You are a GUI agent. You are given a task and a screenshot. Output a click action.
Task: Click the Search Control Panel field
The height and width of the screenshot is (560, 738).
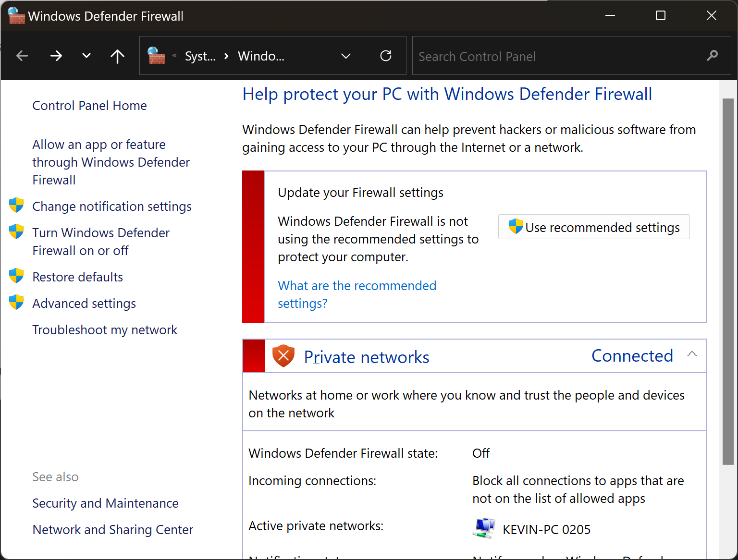[571, 56]
